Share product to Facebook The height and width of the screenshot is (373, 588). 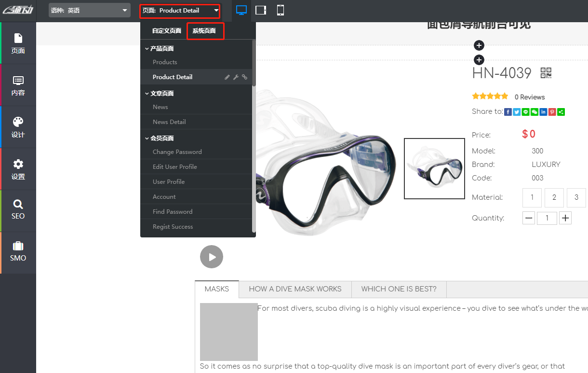click(x=508, y=112)
